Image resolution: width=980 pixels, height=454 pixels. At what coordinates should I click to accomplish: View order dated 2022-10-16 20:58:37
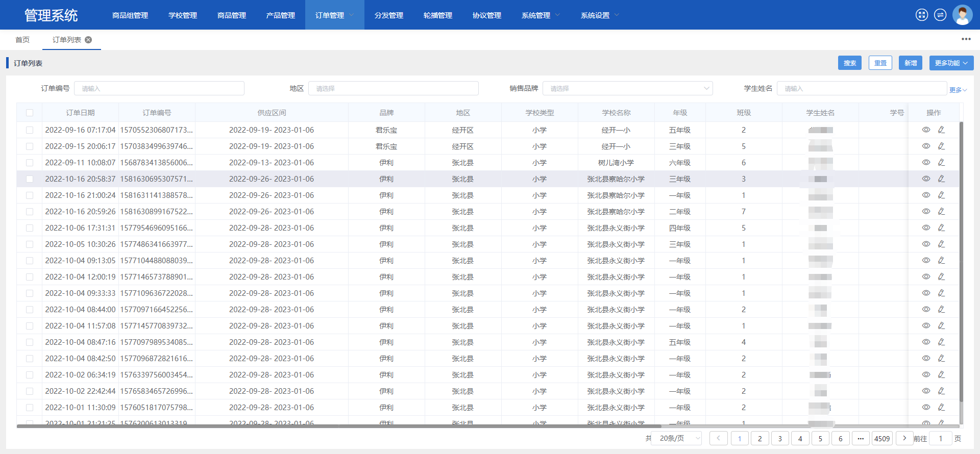(926, 179)
